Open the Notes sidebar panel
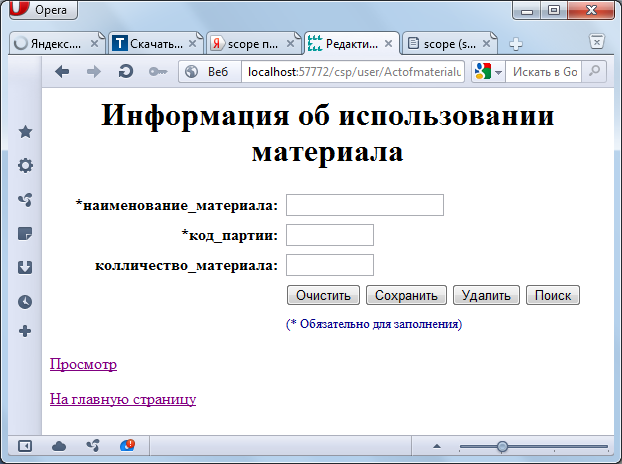Image resolution: width=622 pixels, height=464 pixels. pos(25,234)
